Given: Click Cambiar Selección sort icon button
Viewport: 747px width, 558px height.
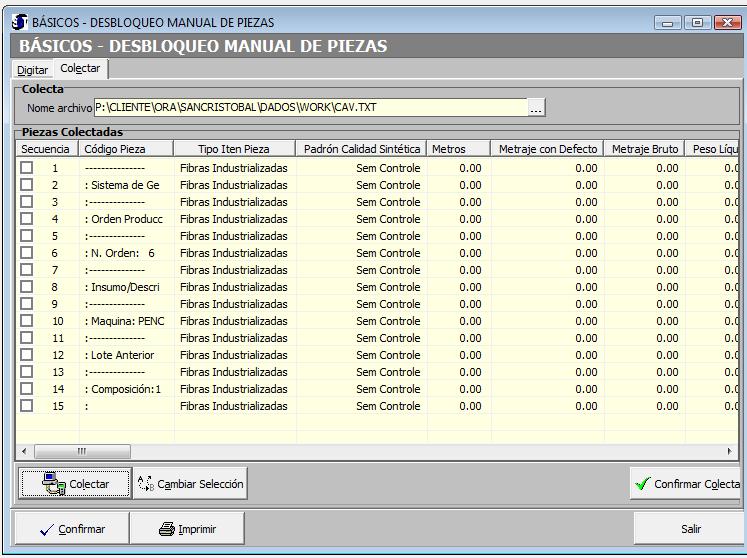Looking at the screenshot, I should (x=191, y=484).
